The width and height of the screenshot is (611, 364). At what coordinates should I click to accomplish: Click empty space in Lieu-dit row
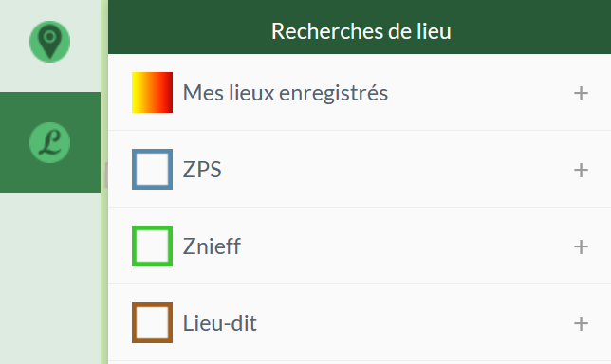click(x=413, y=322)
